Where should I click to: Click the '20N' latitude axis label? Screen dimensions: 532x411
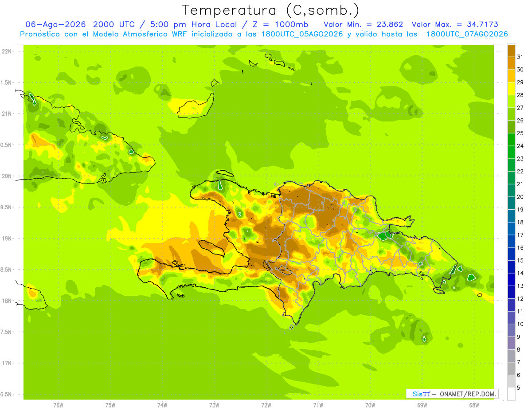7,176
